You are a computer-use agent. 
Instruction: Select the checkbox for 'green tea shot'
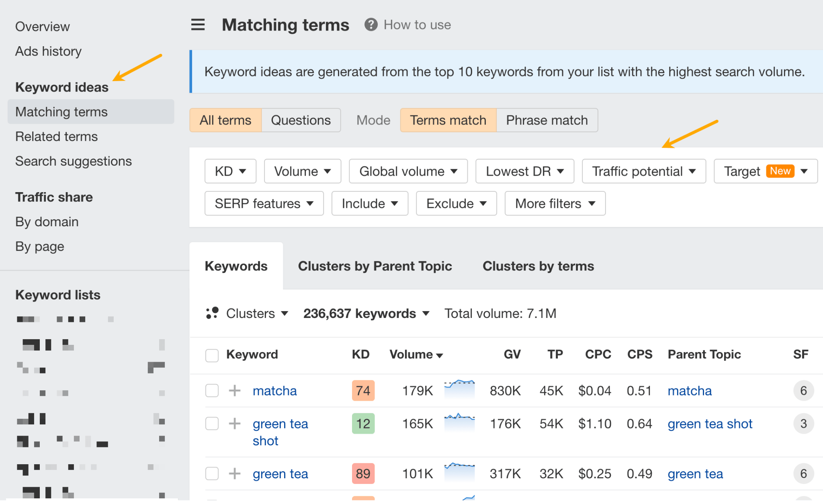(212, 424)
